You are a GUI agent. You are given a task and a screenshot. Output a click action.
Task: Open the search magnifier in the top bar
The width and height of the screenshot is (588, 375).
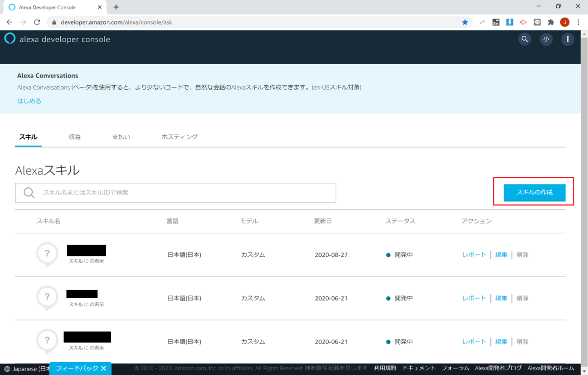[524, 39]
